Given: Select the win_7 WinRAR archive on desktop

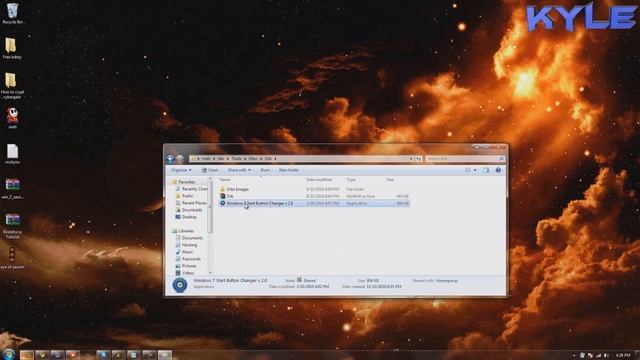Looking at the screenshot, I should pos(13,189).
